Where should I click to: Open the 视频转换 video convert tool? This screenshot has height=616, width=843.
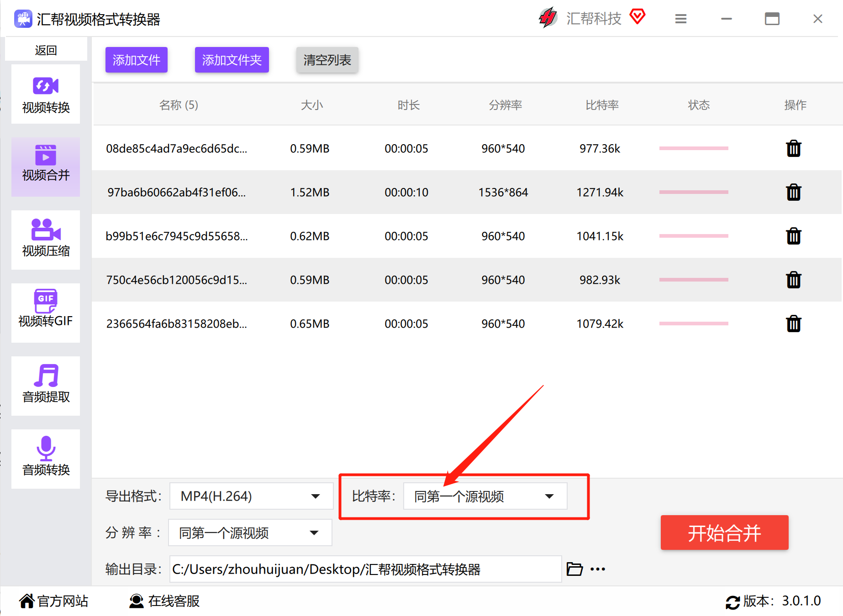pos(46,94)
